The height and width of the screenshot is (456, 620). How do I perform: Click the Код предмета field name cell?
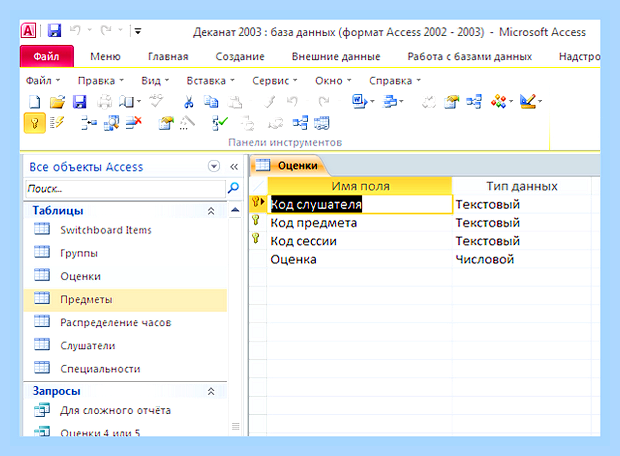(x=360, y=223)
